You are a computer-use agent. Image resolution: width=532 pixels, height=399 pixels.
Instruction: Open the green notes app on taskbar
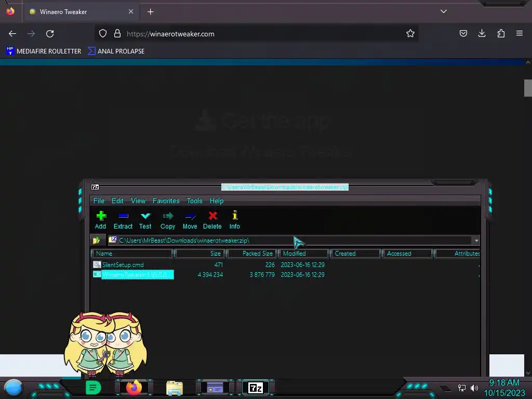click(94, 388)
